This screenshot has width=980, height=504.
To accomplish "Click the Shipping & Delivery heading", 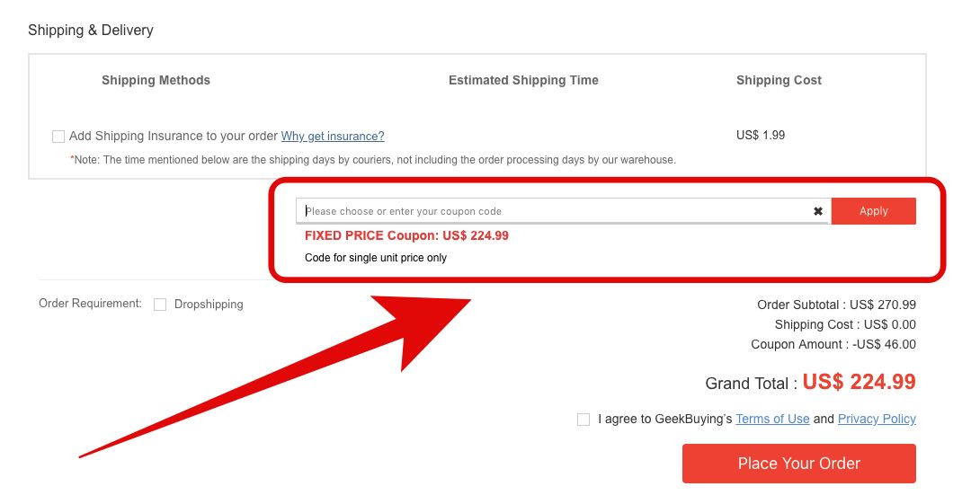I will (x=91, y=30).
